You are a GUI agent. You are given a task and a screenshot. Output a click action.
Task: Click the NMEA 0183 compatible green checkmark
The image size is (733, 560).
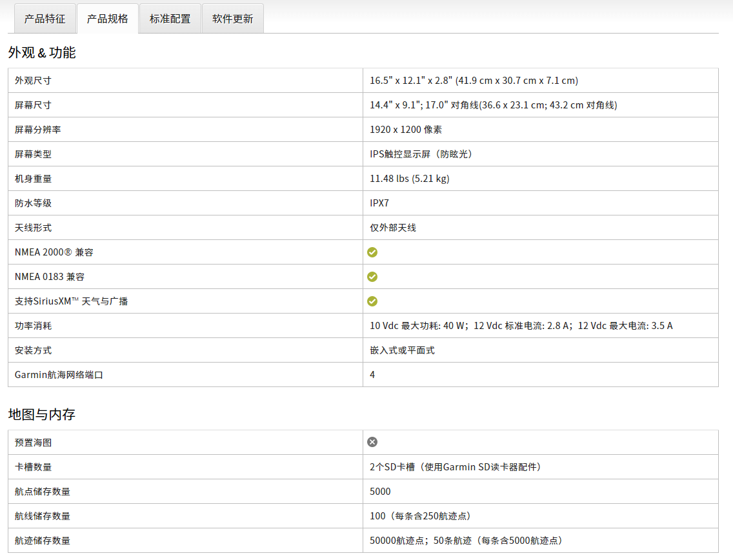pos(372,277)
